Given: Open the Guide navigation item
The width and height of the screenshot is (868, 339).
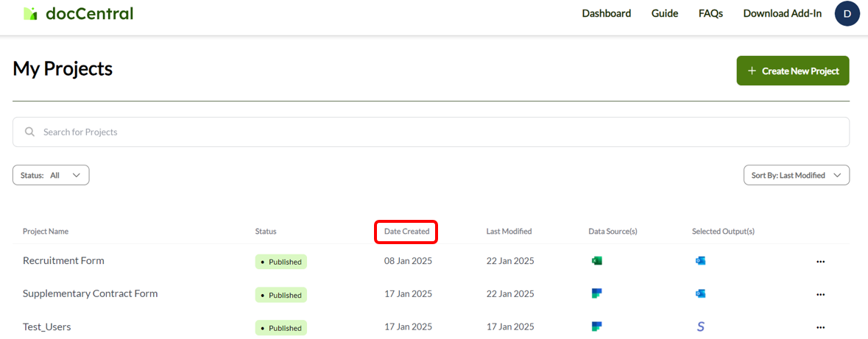Looking at the screenshot, I should pyautogui.click(x=664, y=13).
